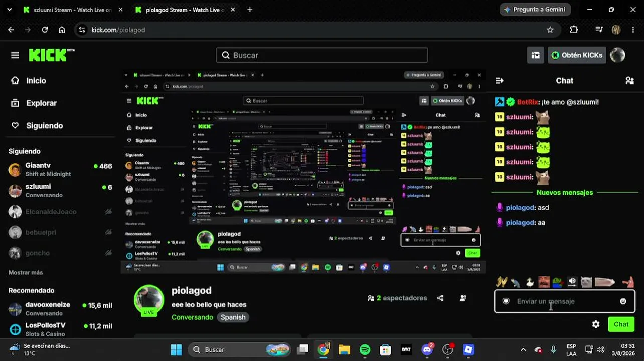Open the Chrome extensions puzzle icon
Screen dimensions: 644x361
point(574,30)
